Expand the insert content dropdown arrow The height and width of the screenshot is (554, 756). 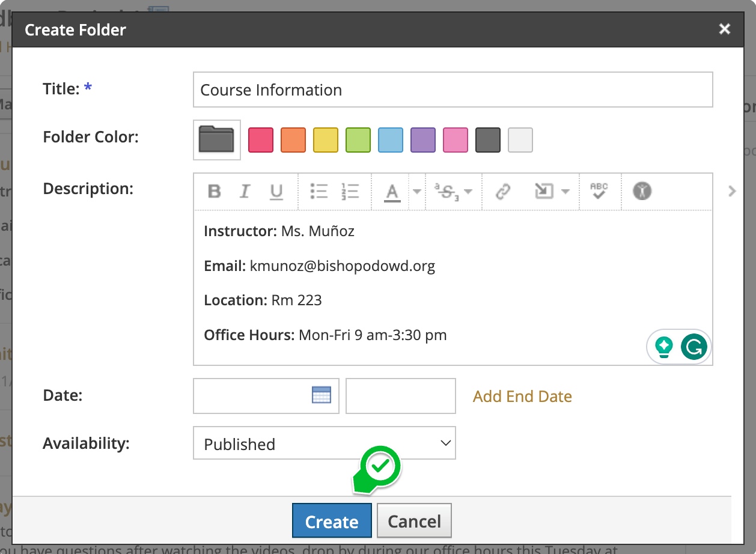click(x=565, y=192)
